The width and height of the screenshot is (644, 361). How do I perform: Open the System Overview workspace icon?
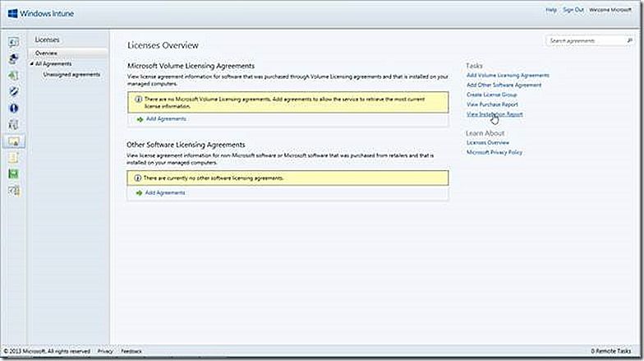tap(13, 42)
